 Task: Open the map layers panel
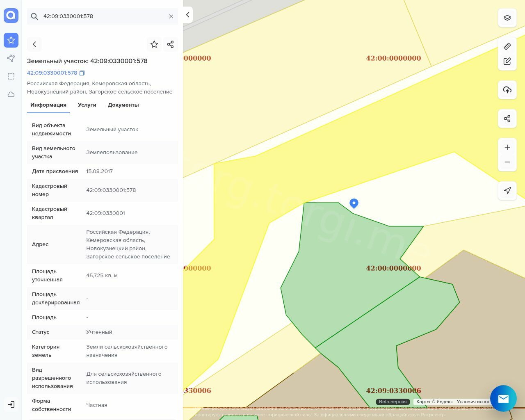click(507, 18)
